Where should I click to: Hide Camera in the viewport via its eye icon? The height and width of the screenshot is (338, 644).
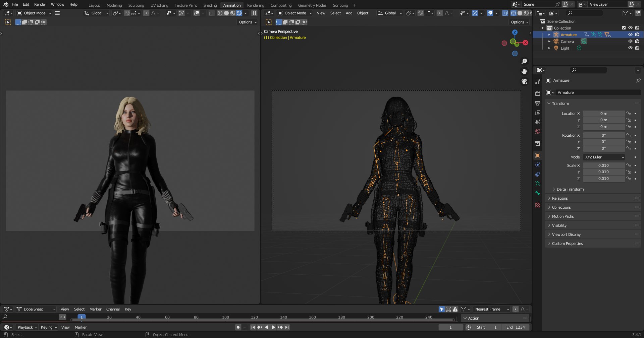[x=630, y=42]
